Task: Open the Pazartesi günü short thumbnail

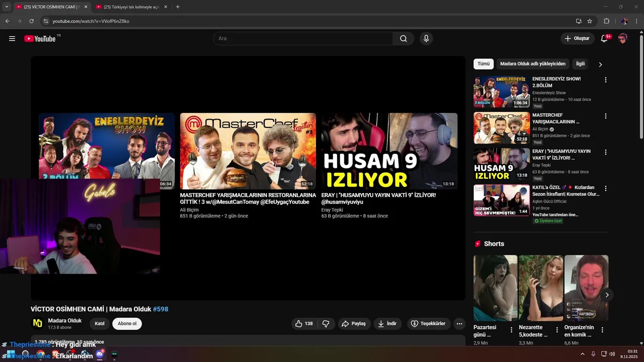Action: pos(495,288)
